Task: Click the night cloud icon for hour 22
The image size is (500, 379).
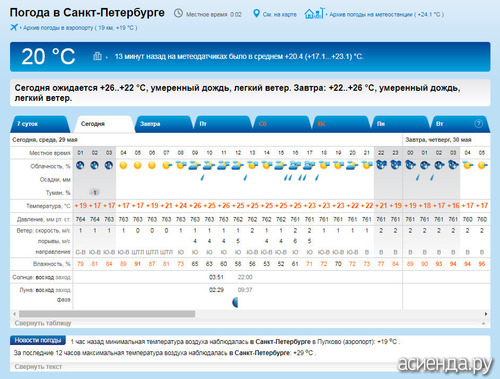Action: [381, 165]
